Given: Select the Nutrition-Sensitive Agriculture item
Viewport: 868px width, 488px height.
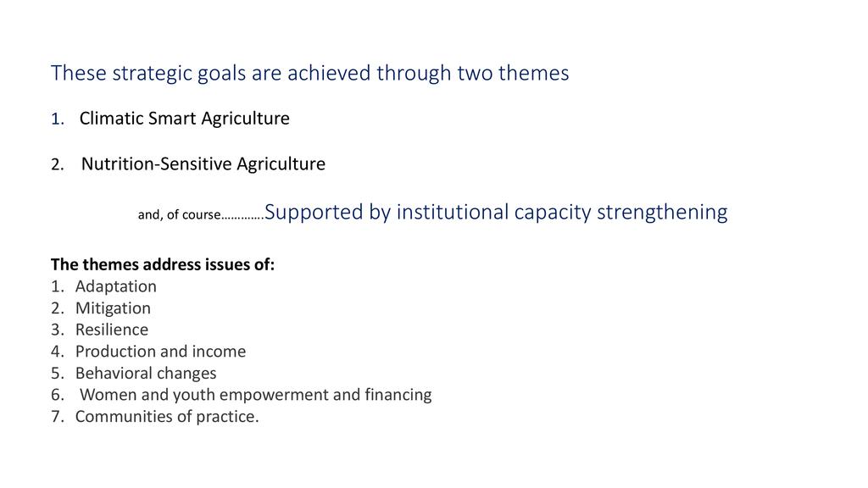Looking at the screenshot, I should pos(203,164).
